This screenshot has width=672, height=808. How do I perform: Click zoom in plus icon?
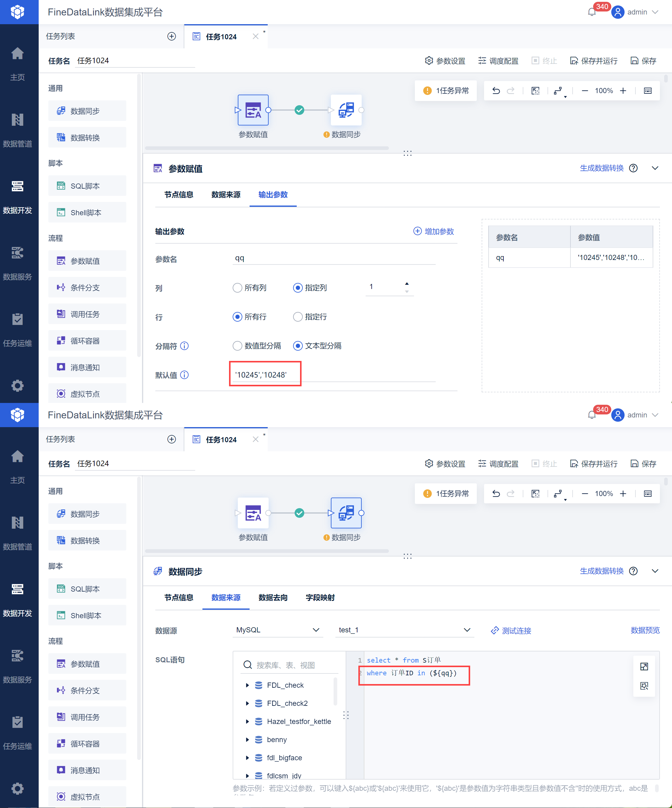coord(623,91)
